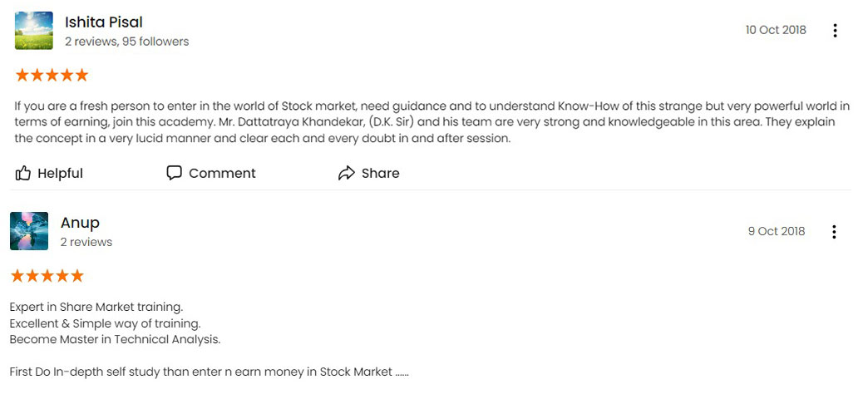
Task: Click the 9 Oct 2018 review date
Action: click(x=777, y=231)
